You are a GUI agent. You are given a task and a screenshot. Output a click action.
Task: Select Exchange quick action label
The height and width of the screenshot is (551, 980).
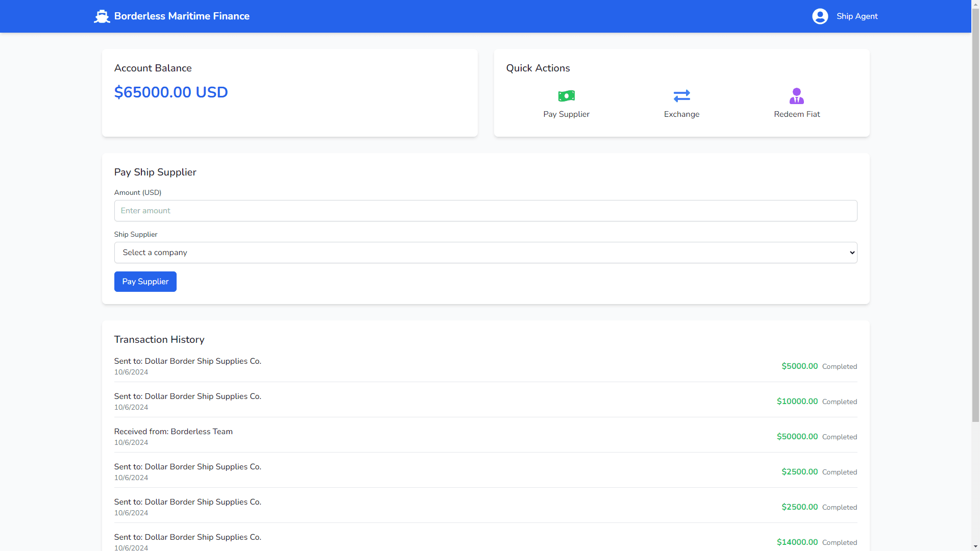(682, 114)
